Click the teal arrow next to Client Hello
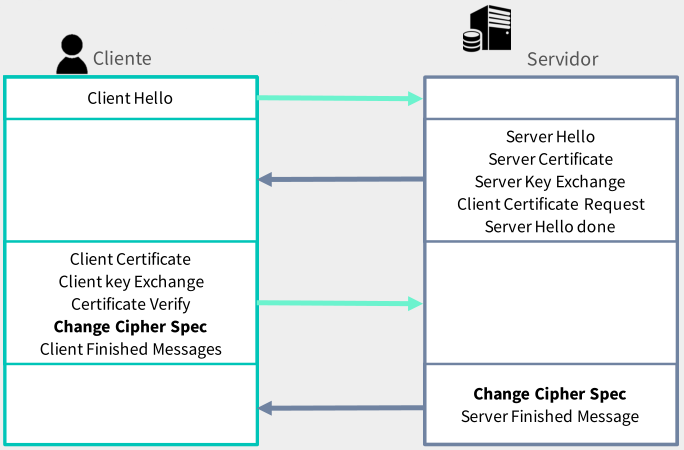 coord(340,98)
